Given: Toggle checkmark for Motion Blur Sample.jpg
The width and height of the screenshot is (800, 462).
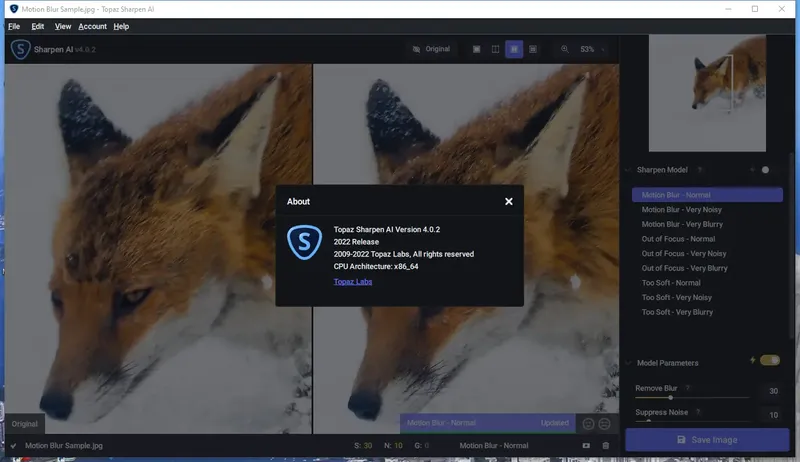Looking at the screenshot, I should [x=13, y=446].
